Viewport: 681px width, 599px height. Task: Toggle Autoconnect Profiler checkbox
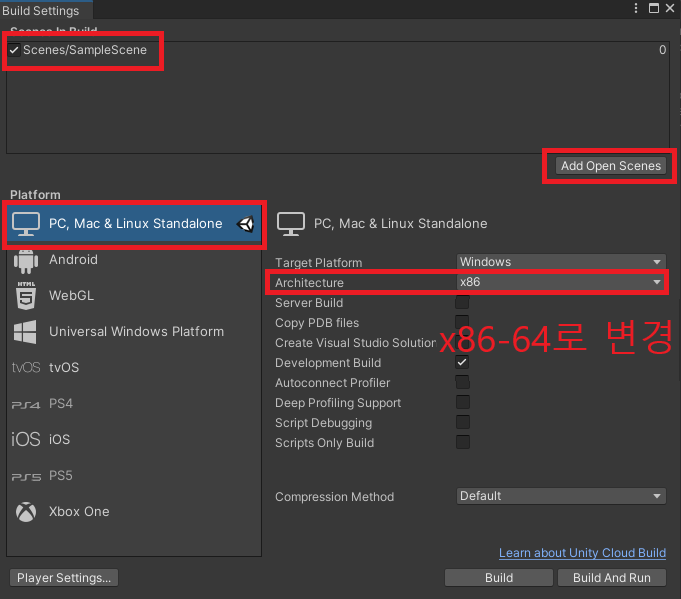462,382
